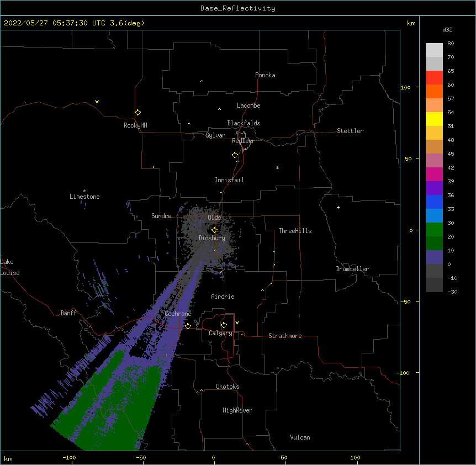Screen dimensions: 476x465
Task: Pick the pink 45 dBZ legend swatch
Action: tap(434, 160)
